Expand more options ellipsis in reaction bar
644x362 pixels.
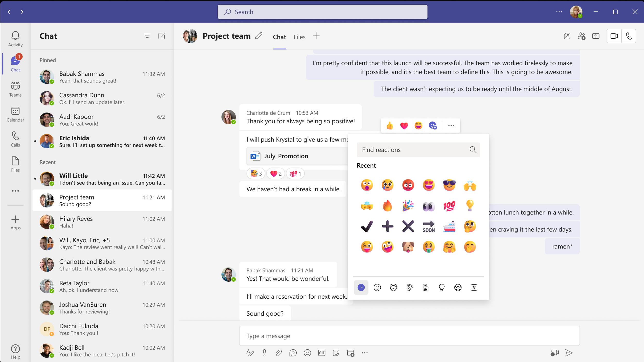pyautogui.click(x=451, y=125)
